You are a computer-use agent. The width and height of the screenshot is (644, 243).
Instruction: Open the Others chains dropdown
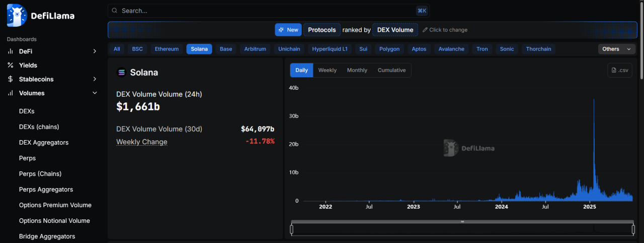(x=616, y=49)
